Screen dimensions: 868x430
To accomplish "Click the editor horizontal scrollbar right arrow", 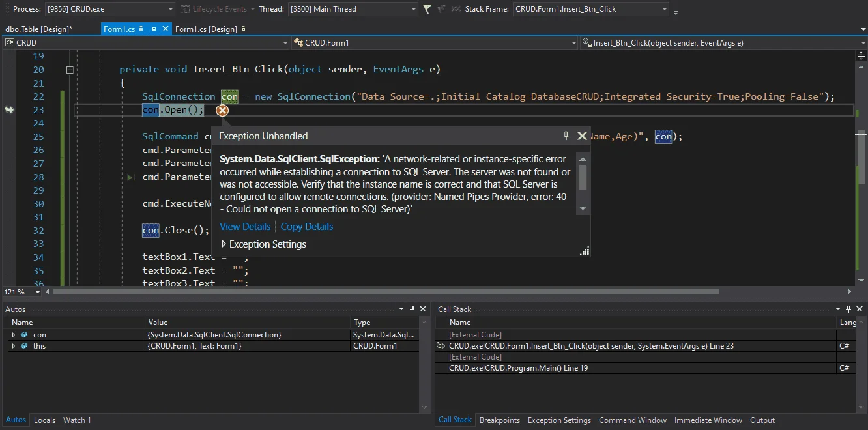I will click(849, 292).
